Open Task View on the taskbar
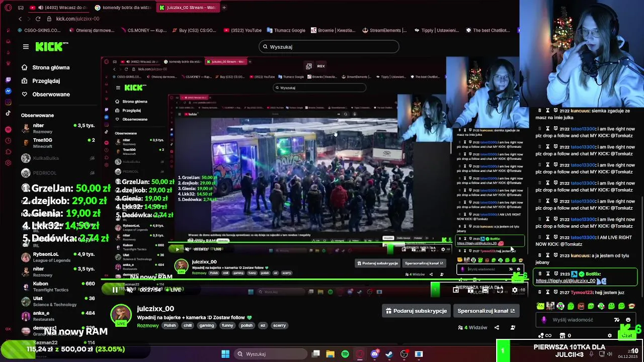Screen dimensions: 644x362 (315, 354)
